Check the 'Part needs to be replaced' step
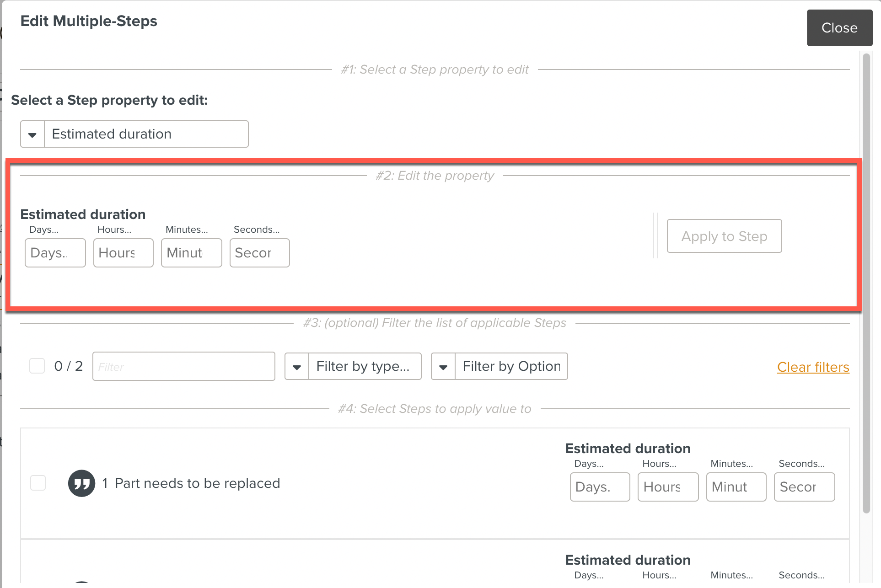The width and height of the screenshot is (881, 588). (38, 483)
